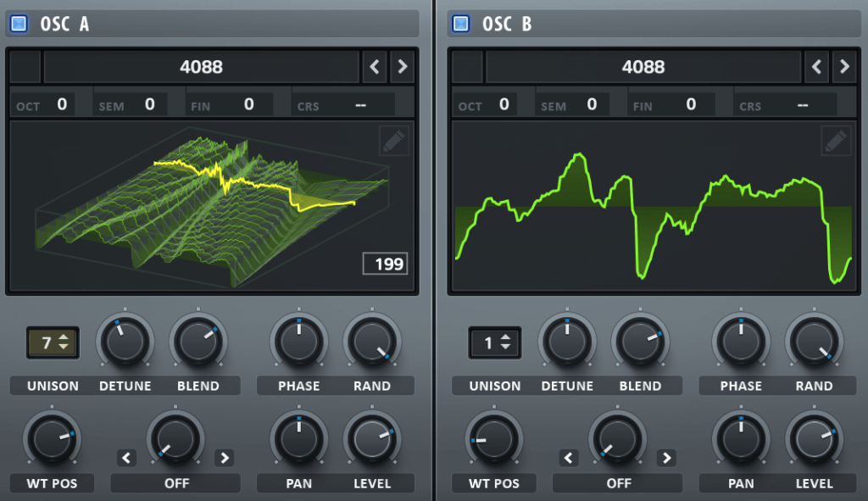The image size is (868, 501).
Task: Open OSC B wavetable name 4088 menu
Action: click(643, 67)
